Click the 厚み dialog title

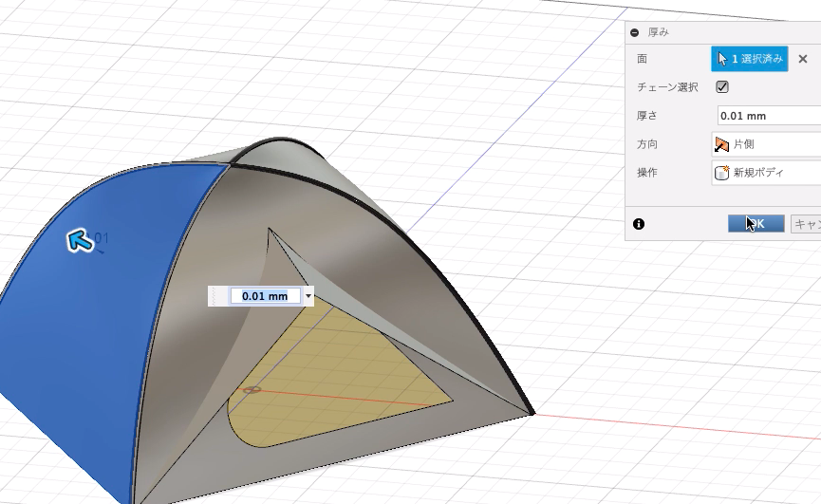(x=658, y=32)
